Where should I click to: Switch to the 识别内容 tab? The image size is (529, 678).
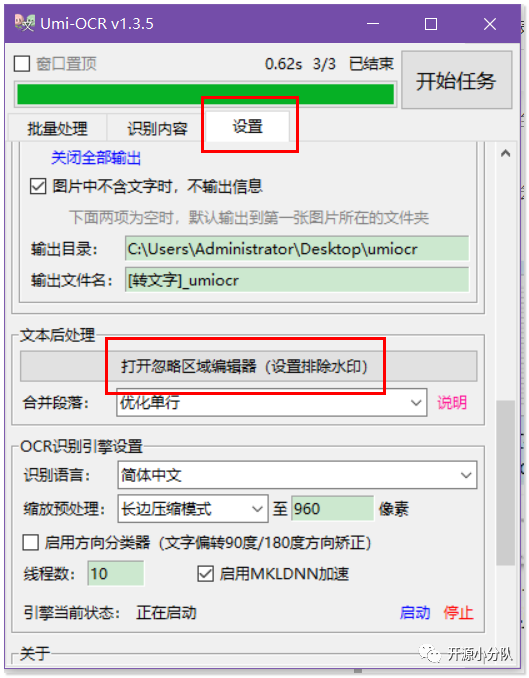[x=157, y=128]
